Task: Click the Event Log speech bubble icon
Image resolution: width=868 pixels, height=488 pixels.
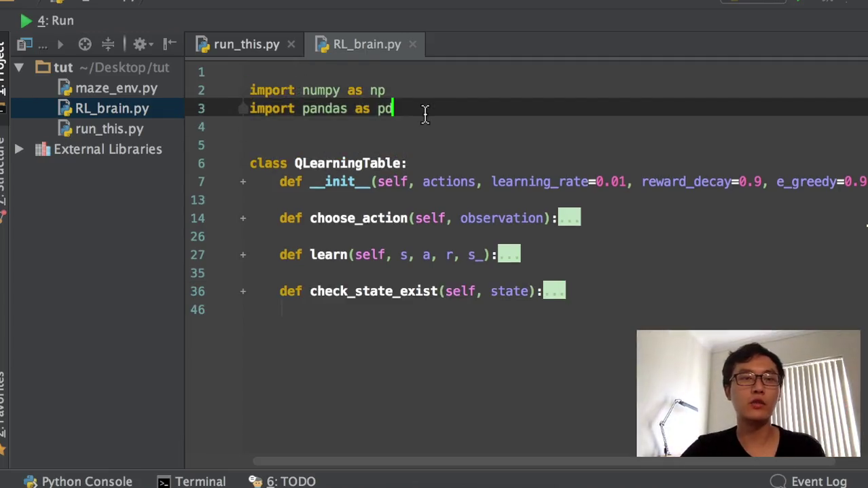Action: point(778,481)
